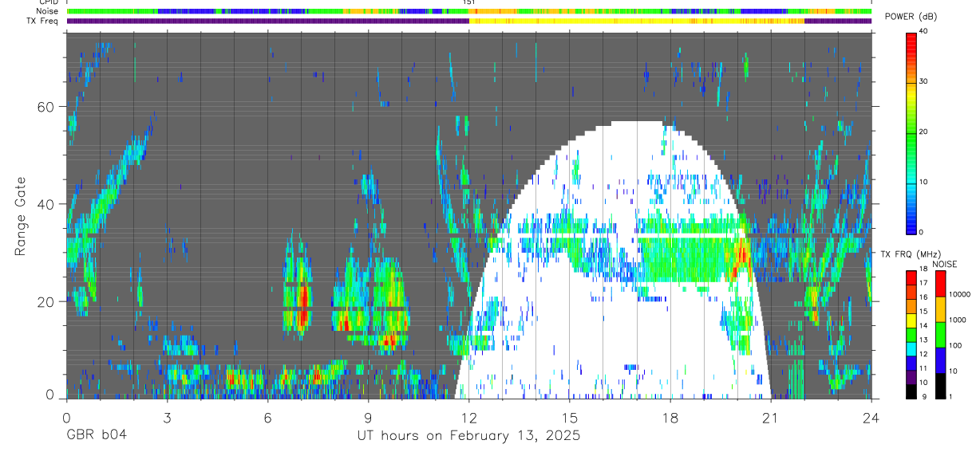Click the TX FRQ color scale bar
Image resolution: width=980 pixels, height=452 pixels.
911,334
